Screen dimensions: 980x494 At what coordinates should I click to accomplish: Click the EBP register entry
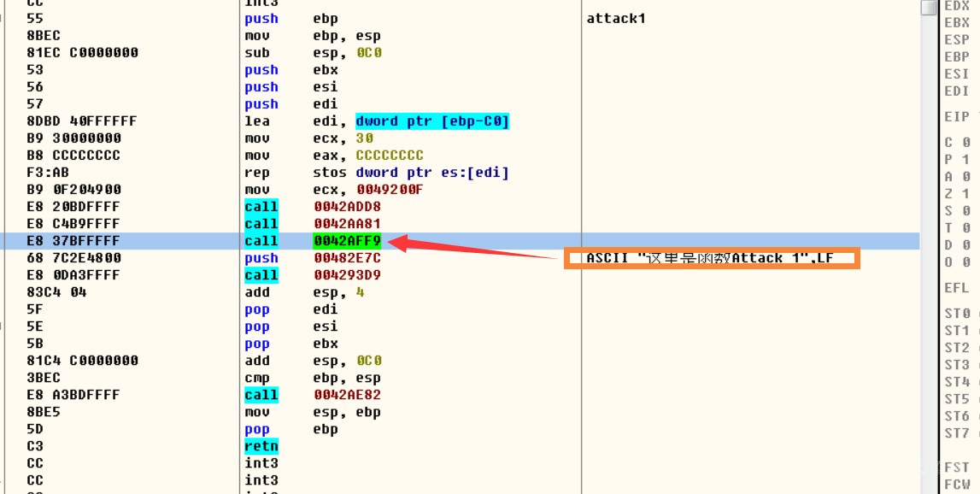coord(957,57)
